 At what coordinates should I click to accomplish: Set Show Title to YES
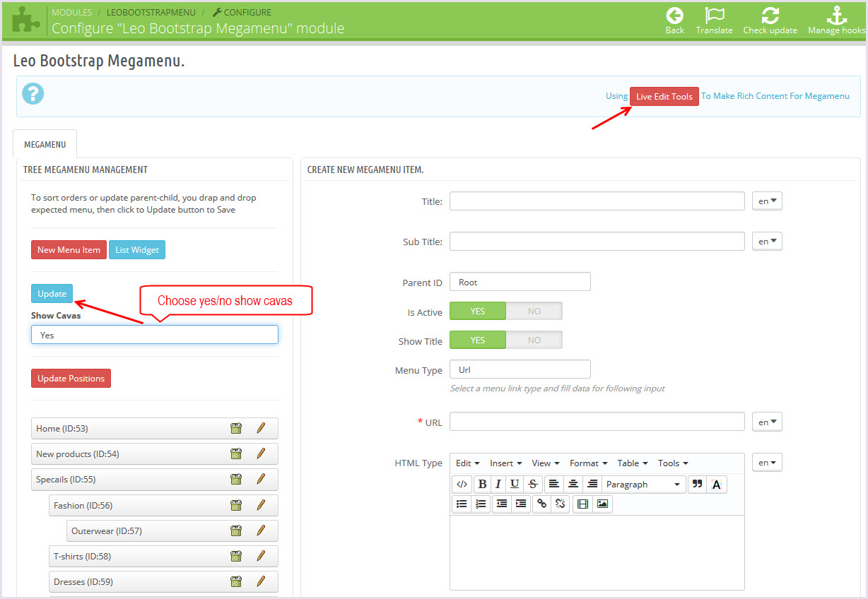click(x=478, y=340)
